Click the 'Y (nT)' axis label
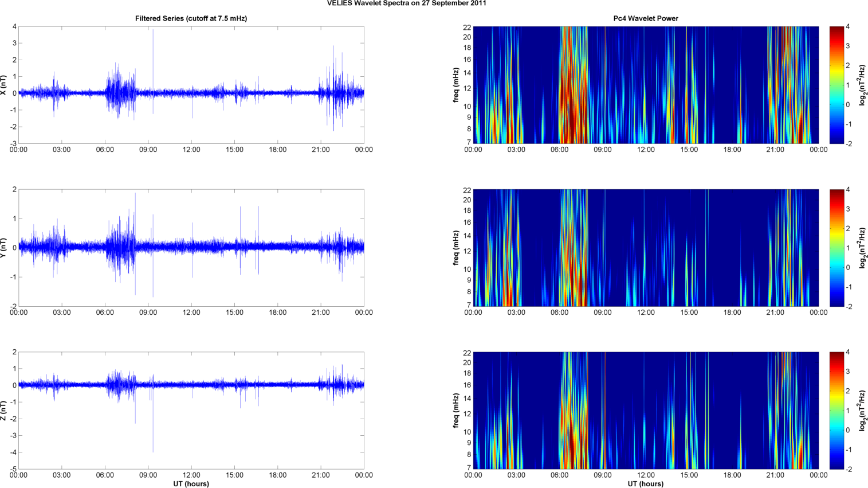Screen dimensions: 868x488 pos(4,248)
